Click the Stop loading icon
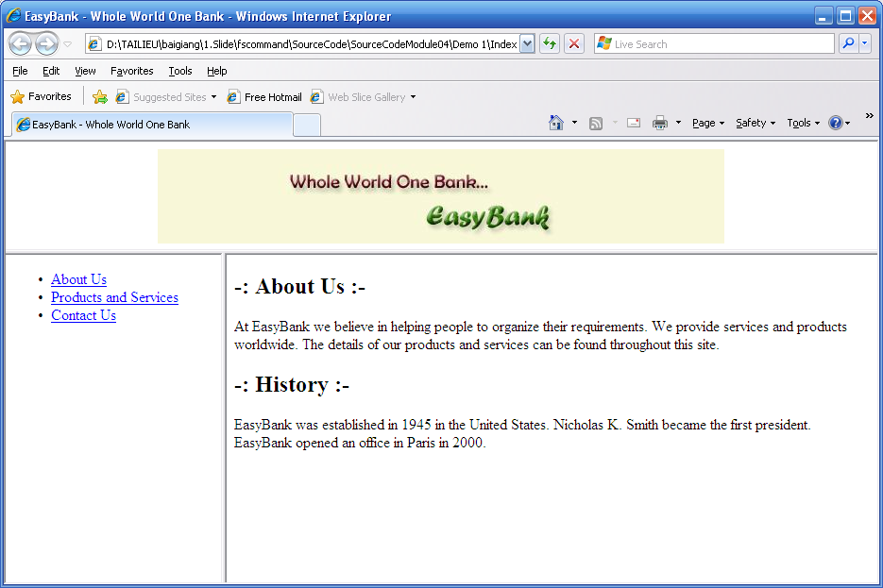883x588 pixels. tap(573, 43)
